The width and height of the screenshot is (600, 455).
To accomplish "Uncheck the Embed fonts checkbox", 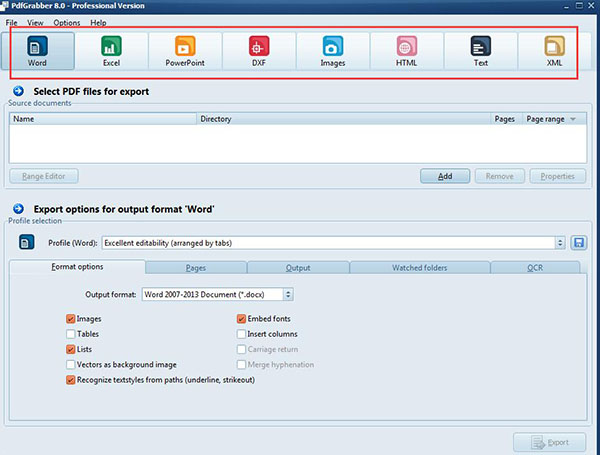I will [241, 319].
